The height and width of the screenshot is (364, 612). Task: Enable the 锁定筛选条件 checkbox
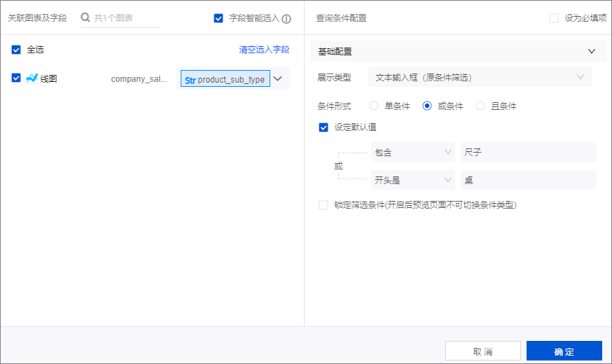324,205
